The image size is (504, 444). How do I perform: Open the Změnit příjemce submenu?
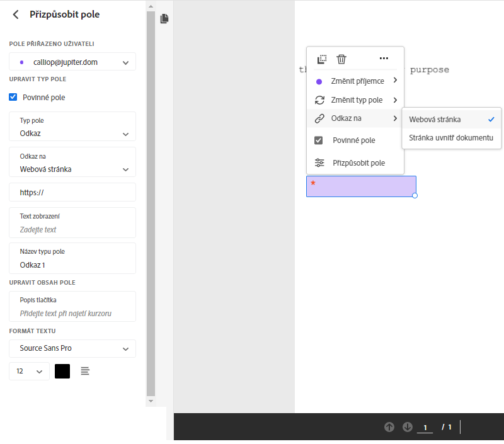click(x=357, y=81)
